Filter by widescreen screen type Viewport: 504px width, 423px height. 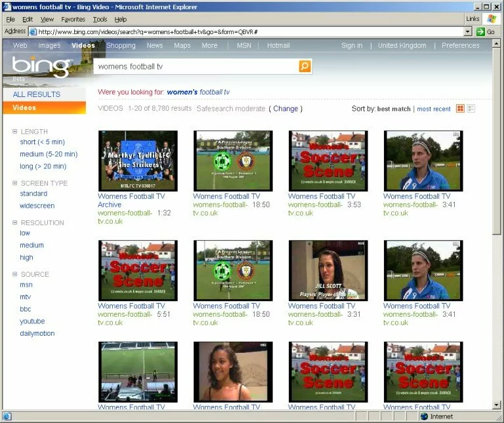(37, 206)
